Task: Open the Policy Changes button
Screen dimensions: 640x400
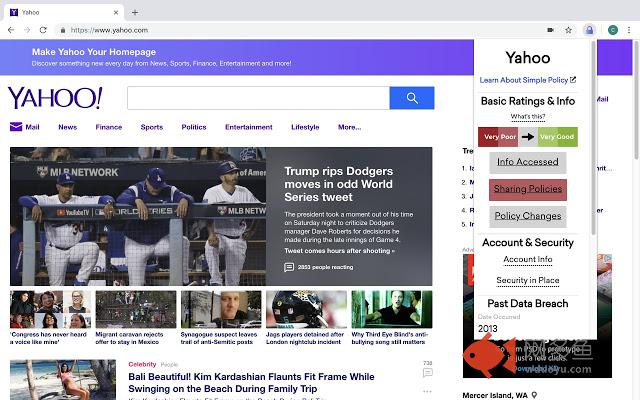Action: point(528,216)
